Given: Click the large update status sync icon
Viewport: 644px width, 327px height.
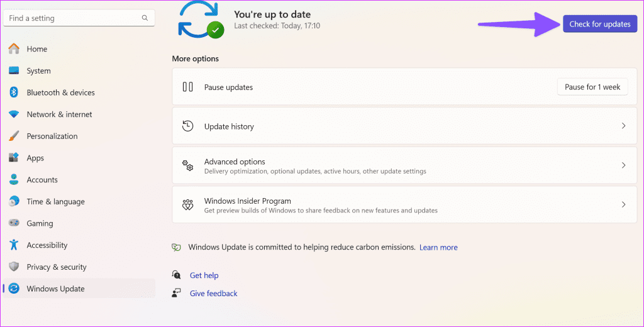Looking at the screenshot, I should coord(201,21).
